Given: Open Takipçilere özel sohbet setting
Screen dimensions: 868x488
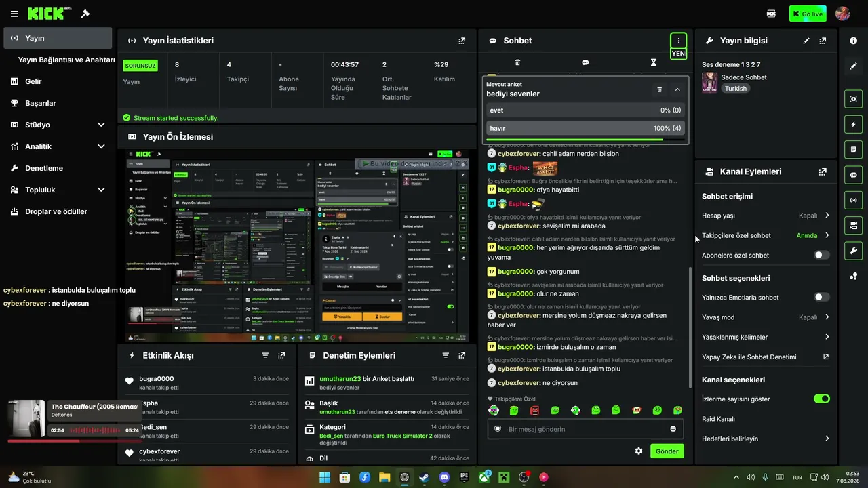Looking at the screenshot, I should (x=766, y=235).
